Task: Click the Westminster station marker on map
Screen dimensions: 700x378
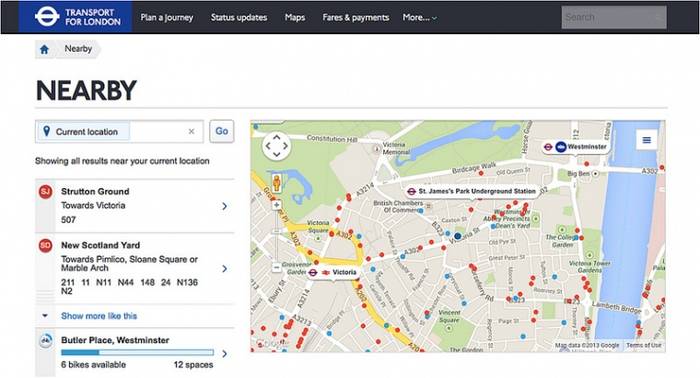Action: pos(575,146)
